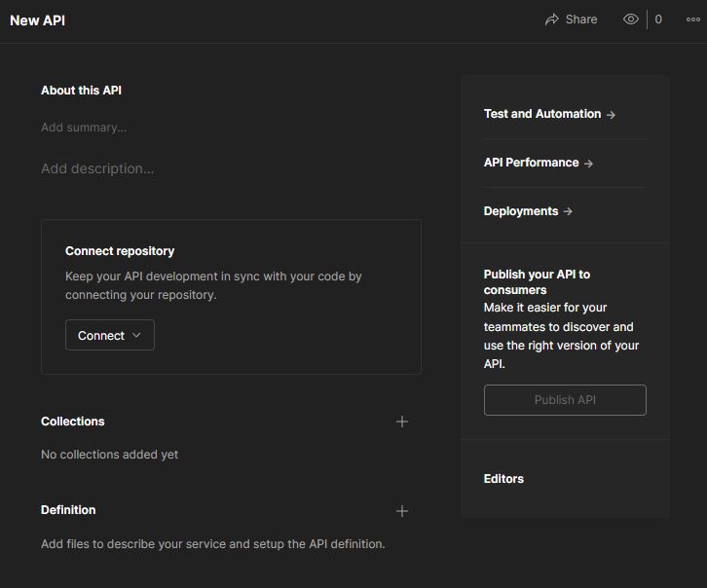Click the watcher count 0
The image size is (707, 588).
[x=658, y=19]
